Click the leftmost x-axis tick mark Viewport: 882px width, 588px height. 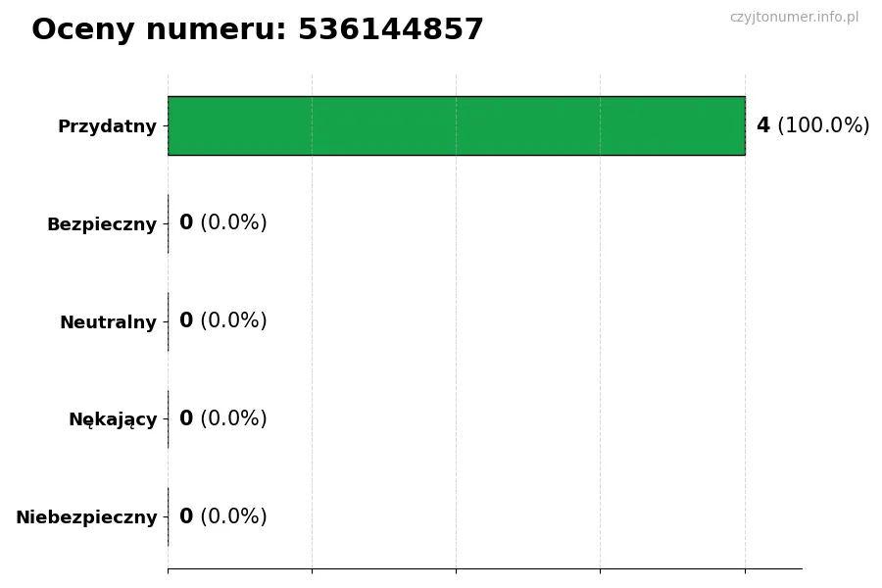168,569
